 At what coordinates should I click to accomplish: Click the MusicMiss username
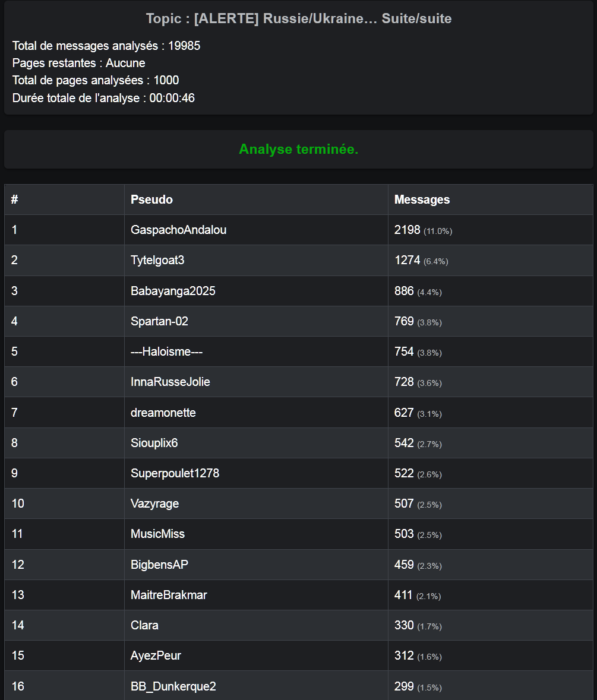(x=157, y=534)
